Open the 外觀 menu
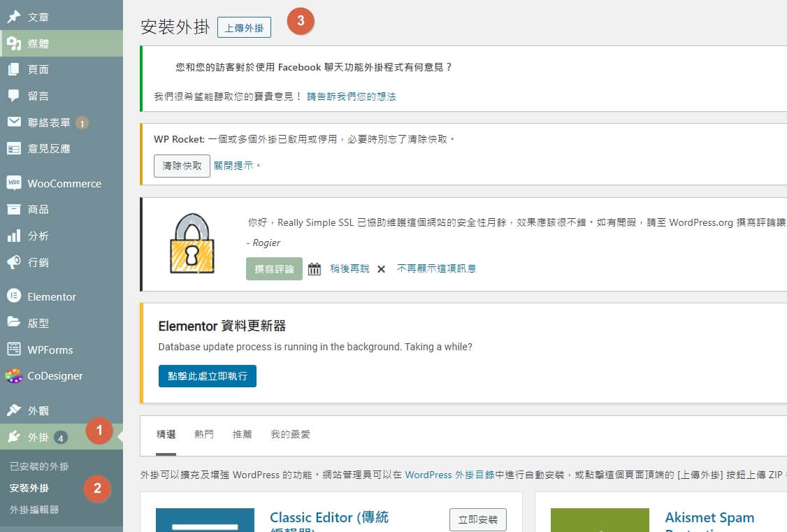787x532 pixels. 62,410
